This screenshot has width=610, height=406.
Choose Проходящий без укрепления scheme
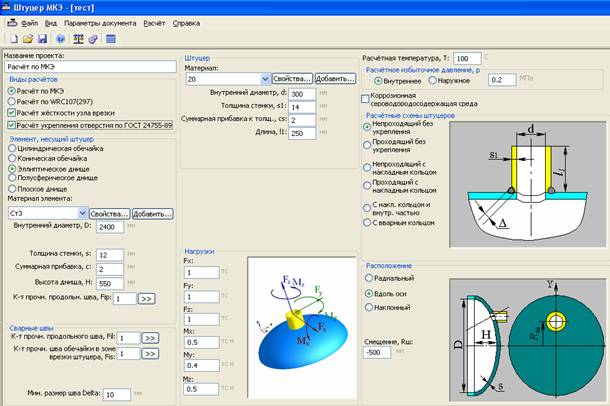[367, 145]
